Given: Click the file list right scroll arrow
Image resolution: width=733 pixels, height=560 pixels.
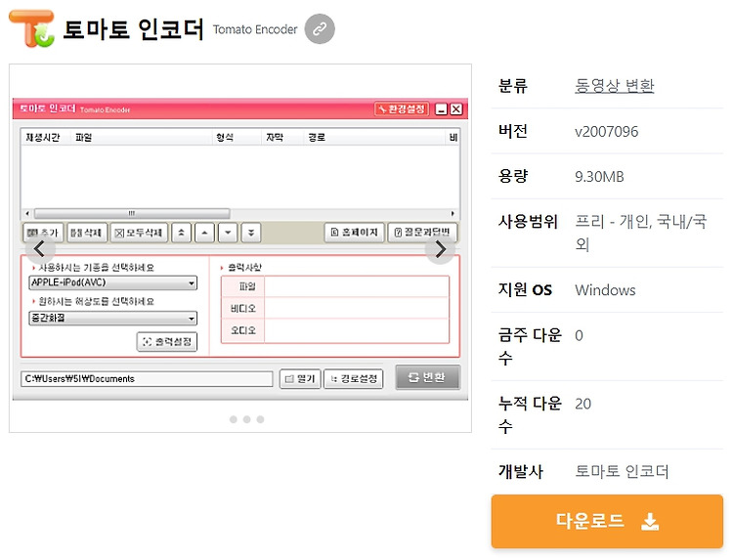Looking at the screenshot, I should (x=453, y=214).
